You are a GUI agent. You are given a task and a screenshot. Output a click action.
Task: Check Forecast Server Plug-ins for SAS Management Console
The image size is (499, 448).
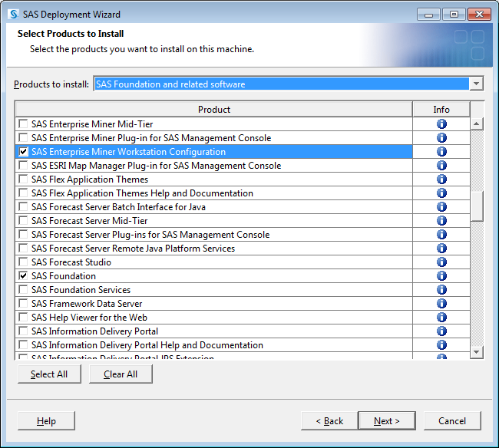(x=23, y=234)
